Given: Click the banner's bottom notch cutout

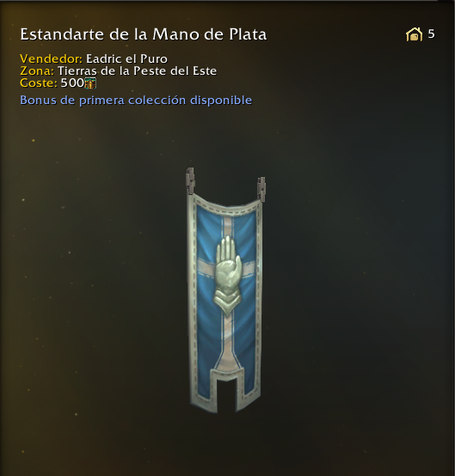Looking at the screenshot, I should 225,394.
